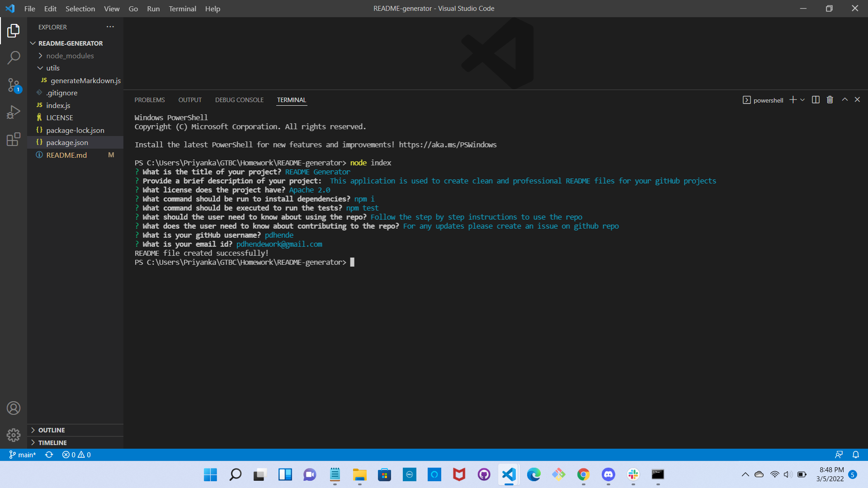The height and width of the screenshot is (488, 868).
Task: Open the Accounts icon in activity bar
Action: coord(14,408)
